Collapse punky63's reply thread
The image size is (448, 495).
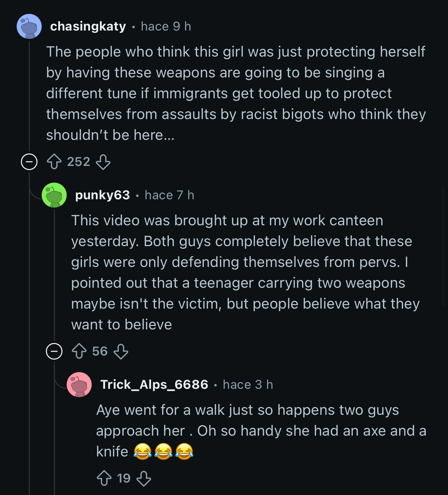pos(54,351)
